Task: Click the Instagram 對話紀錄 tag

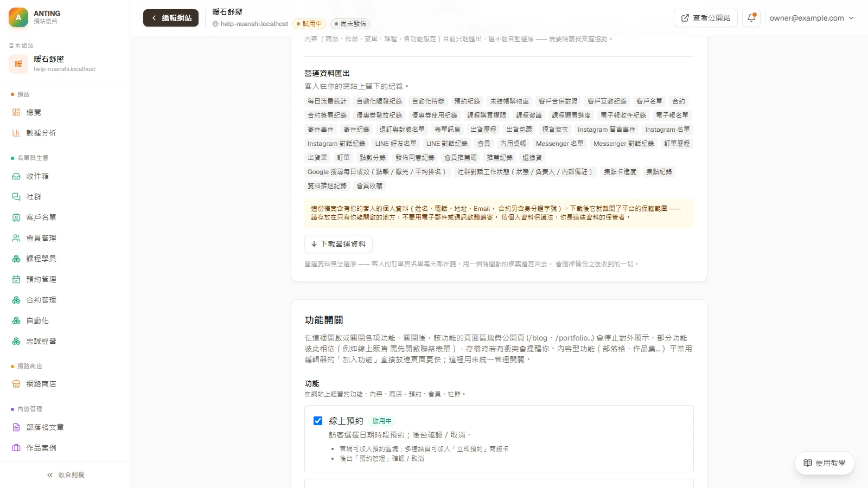Action: pyautogui.click(x=336, y=144)
